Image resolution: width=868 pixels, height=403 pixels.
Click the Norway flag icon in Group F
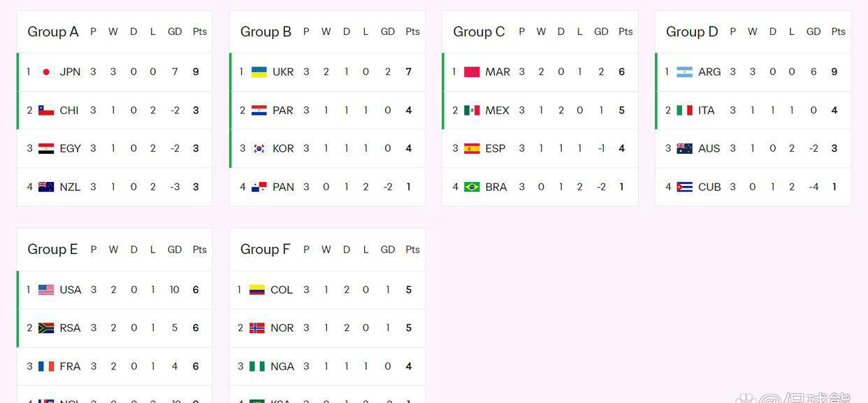[x=257, y=328]
